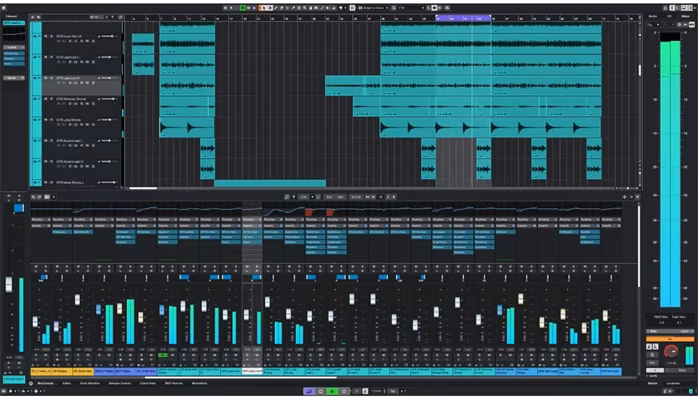Screen dimensions: 698x400
Task: Open the Channel tab in the Inspector
Action: pyautogui.click(x=12, y=16)
